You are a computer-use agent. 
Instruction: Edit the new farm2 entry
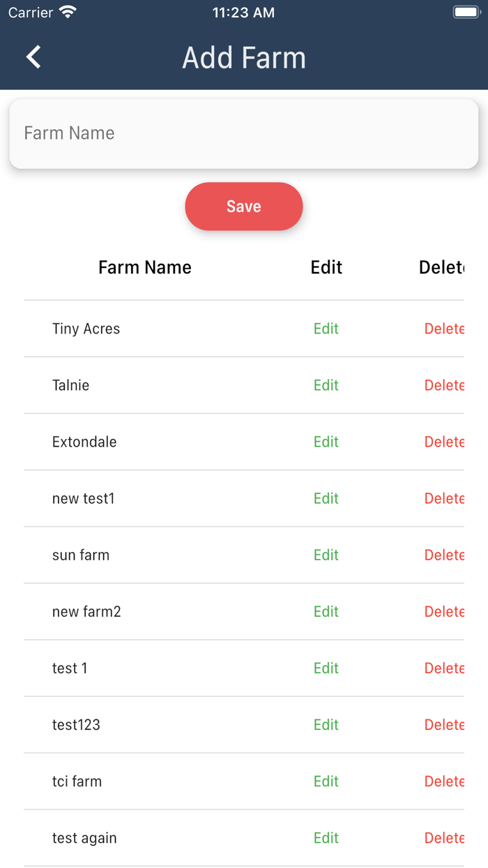[x=326, y=611]
